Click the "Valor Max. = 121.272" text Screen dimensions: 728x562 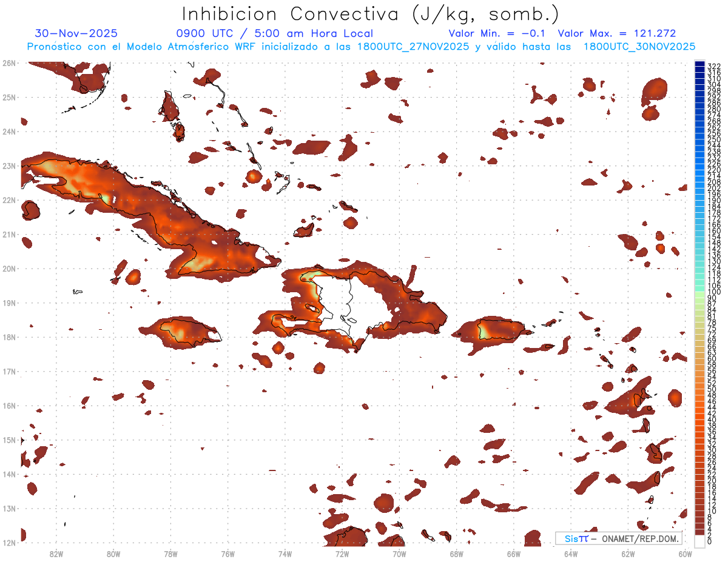coord(617,33)
